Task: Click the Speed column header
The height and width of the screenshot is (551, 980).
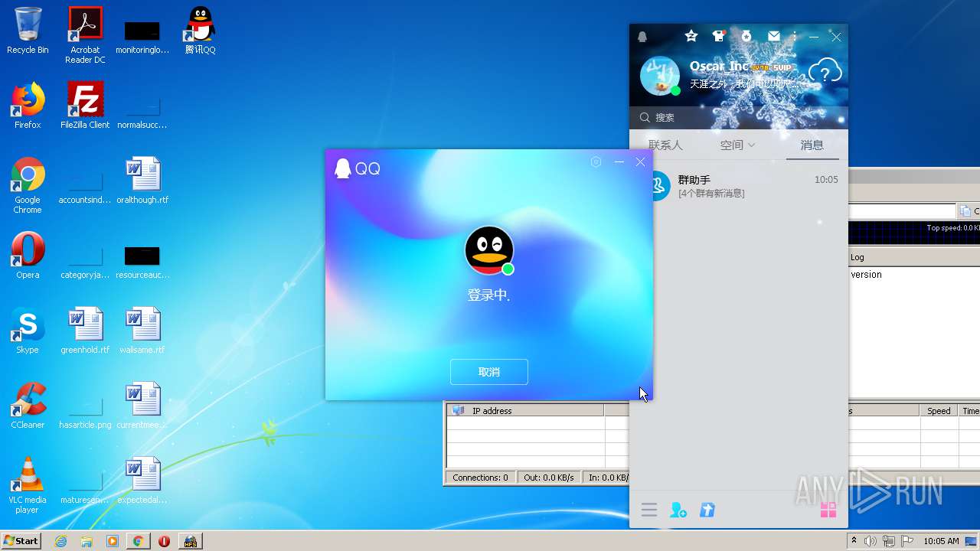Action: 939,411
